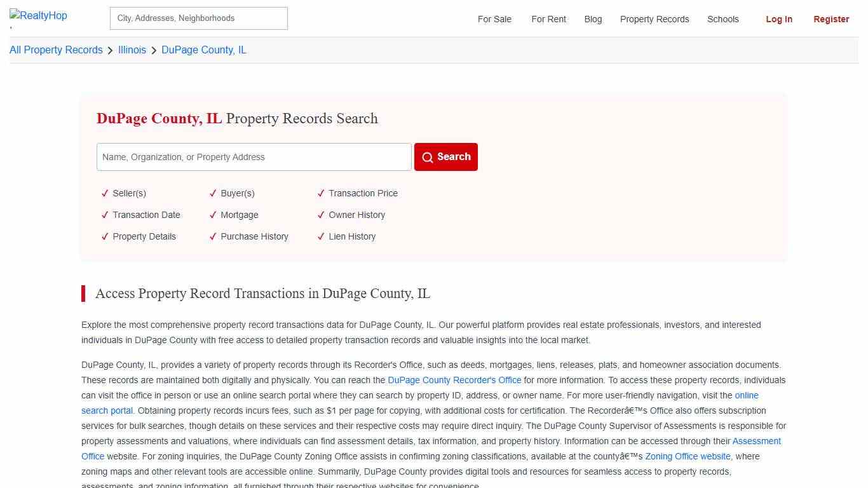Switch to the Schools section
Viewport: 868px width, 488px height.
coord(722,19)
